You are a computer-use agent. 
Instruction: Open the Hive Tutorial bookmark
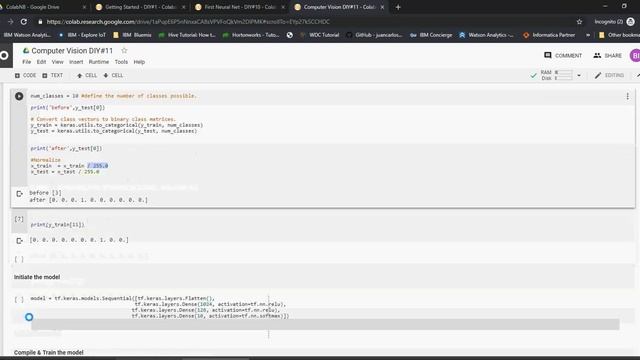[x=187, y=35]
